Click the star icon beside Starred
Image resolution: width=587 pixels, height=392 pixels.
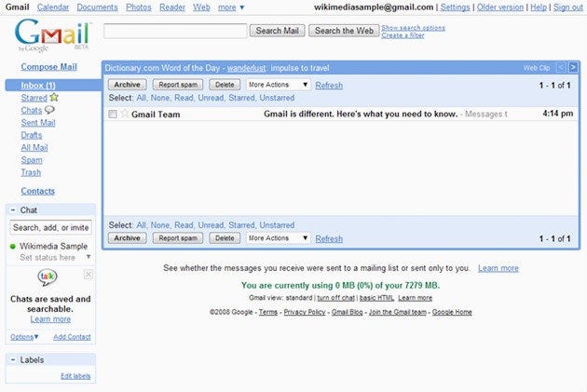[54, 97]
